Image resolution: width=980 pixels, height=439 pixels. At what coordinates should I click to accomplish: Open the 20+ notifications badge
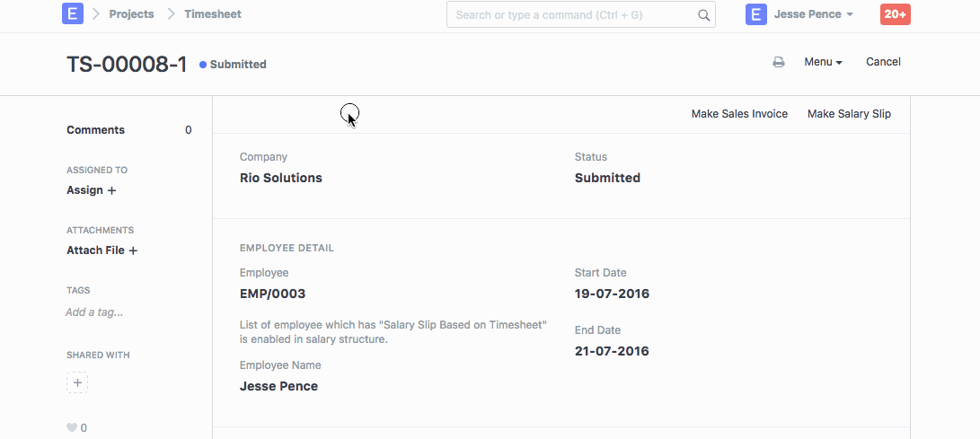895,14
